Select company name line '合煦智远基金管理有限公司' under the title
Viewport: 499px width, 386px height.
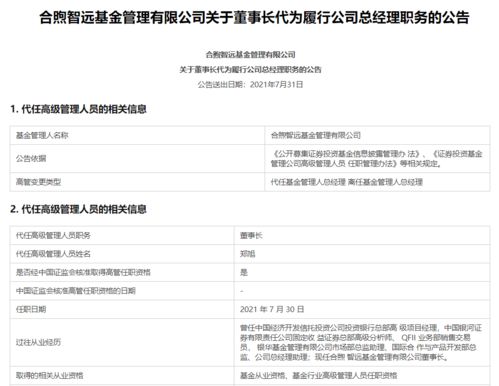click(250, 55)
